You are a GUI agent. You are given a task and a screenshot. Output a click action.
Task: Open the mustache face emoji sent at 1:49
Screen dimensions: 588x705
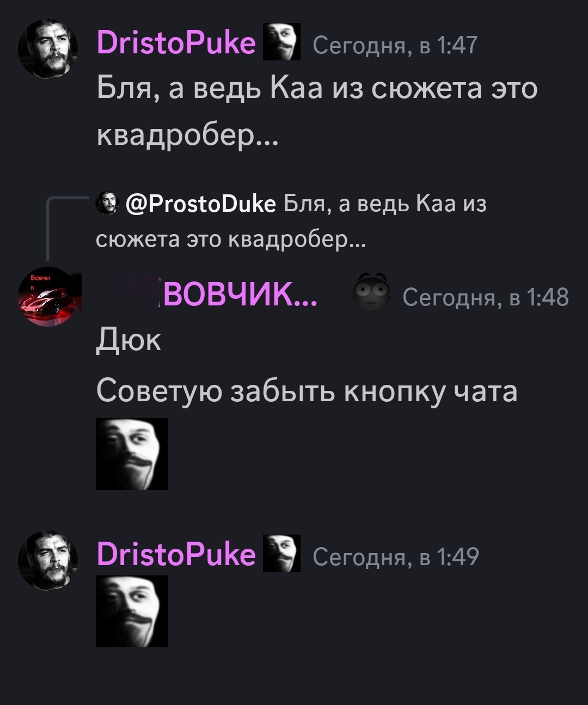(x=132, y=611)
